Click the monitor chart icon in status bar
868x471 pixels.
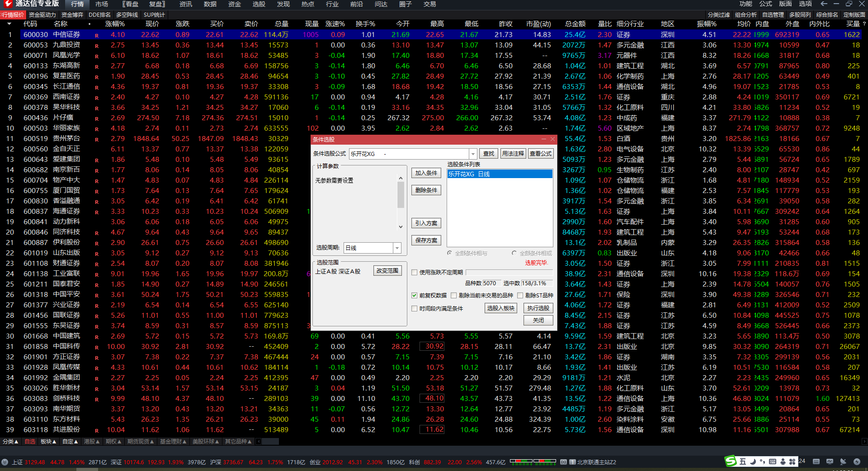coord(830,462)
